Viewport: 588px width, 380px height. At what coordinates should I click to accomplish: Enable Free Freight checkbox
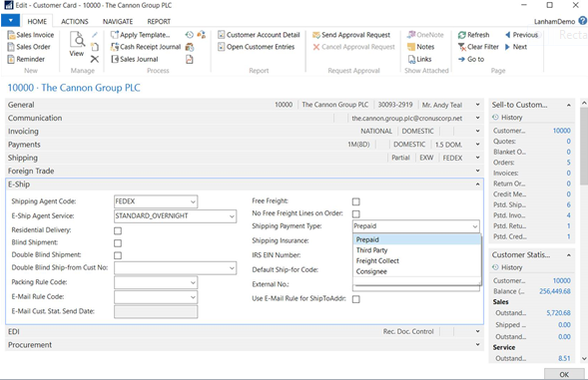click(x=355, y=201)
